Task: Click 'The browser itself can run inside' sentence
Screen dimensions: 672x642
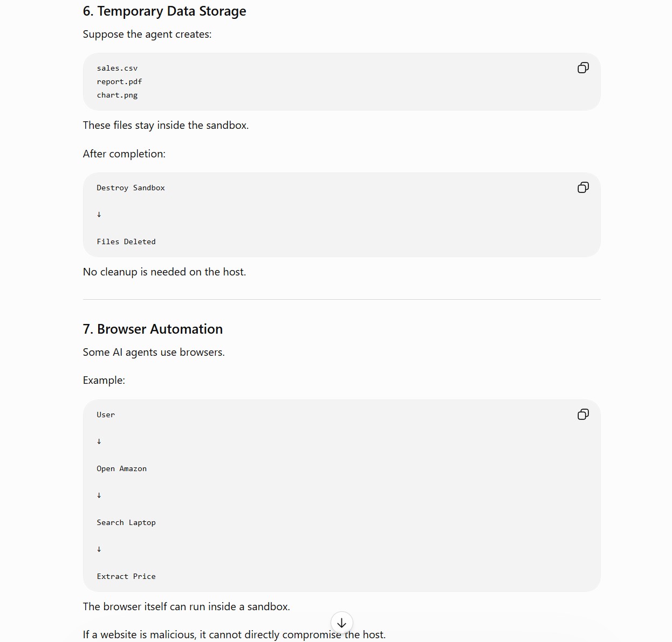Action: click(186, 607)
